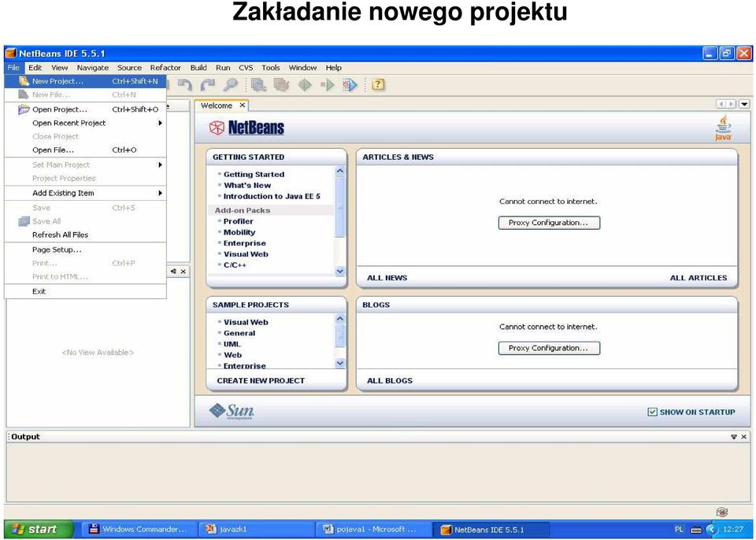Click the Sample Projects list scroll-down arrow
This screenshot has width=756, height=540.
coord(340,363)
